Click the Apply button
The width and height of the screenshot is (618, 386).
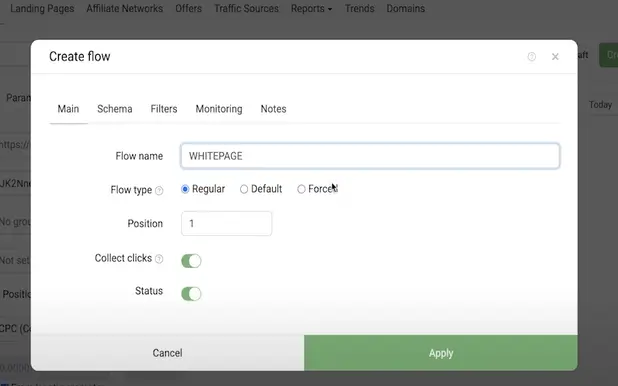(x=441, y=353)
